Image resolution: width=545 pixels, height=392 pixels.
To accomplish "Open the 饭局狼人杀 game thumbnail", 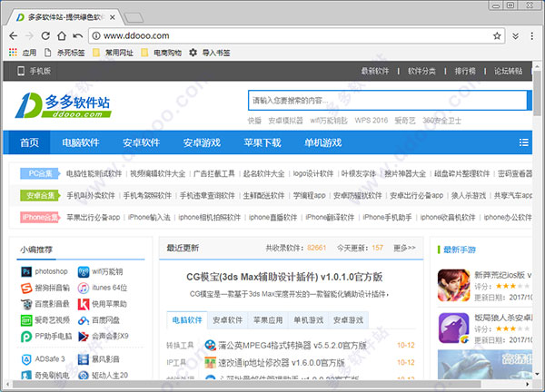I will 453,328.
